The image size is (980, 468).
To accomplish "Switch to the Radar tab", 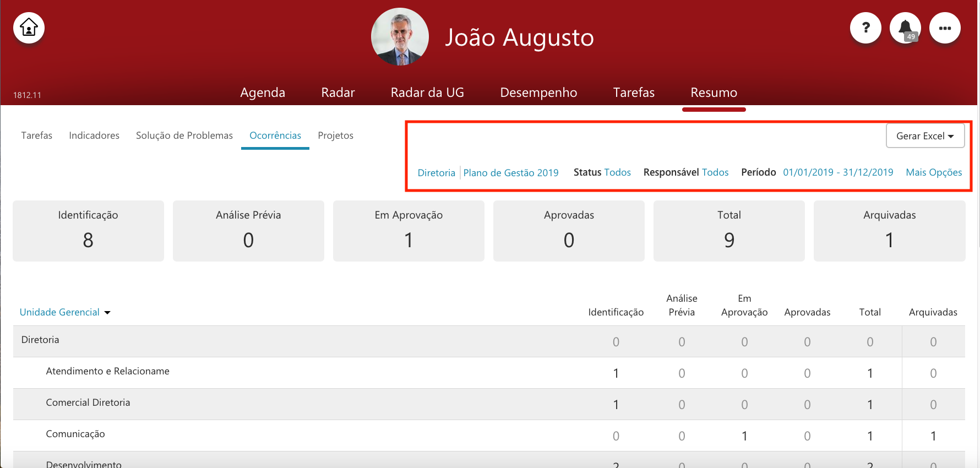I will (x=338, y=92).
